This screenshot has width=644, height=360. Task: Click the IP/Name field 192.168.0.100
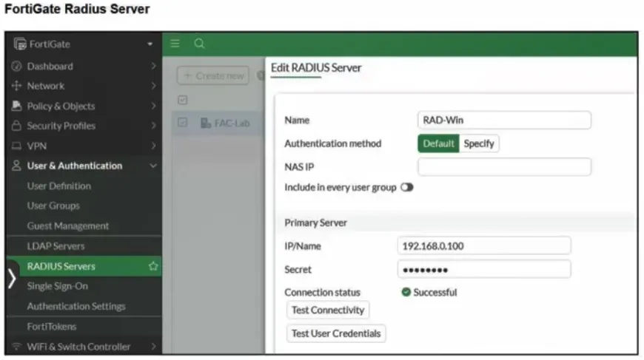(x=484, y=246)
